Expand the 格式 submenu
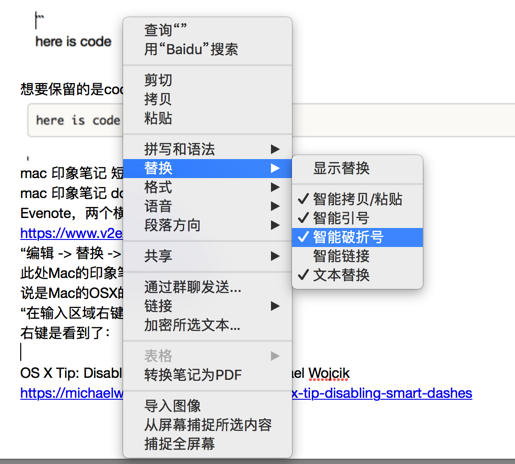This screenshot has width=515, height=464. coord(207,187)
